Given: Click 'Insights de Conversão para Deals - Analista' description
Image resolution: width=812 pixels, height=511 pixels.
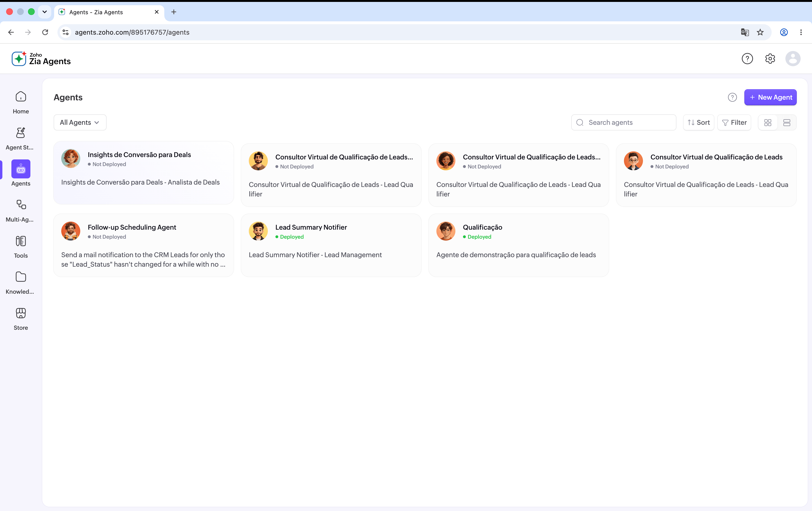Looking at the screenshot, I should (x=140, y=182).
